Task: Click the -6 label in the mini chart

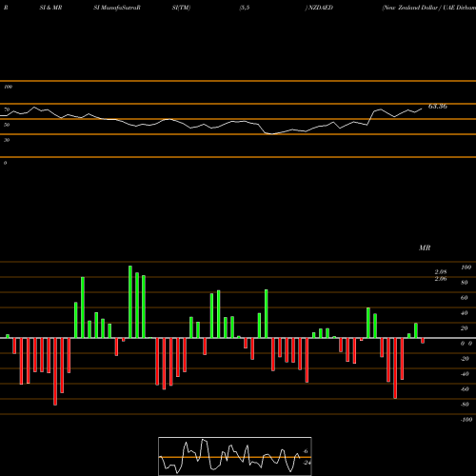Action: [305, 451]
